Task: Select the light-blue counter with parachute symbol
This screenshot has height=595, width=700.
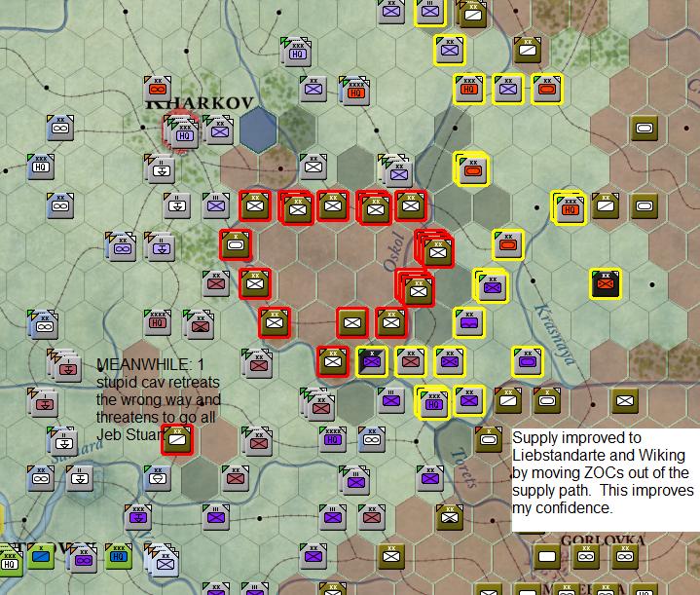Action: pos(158,478)
